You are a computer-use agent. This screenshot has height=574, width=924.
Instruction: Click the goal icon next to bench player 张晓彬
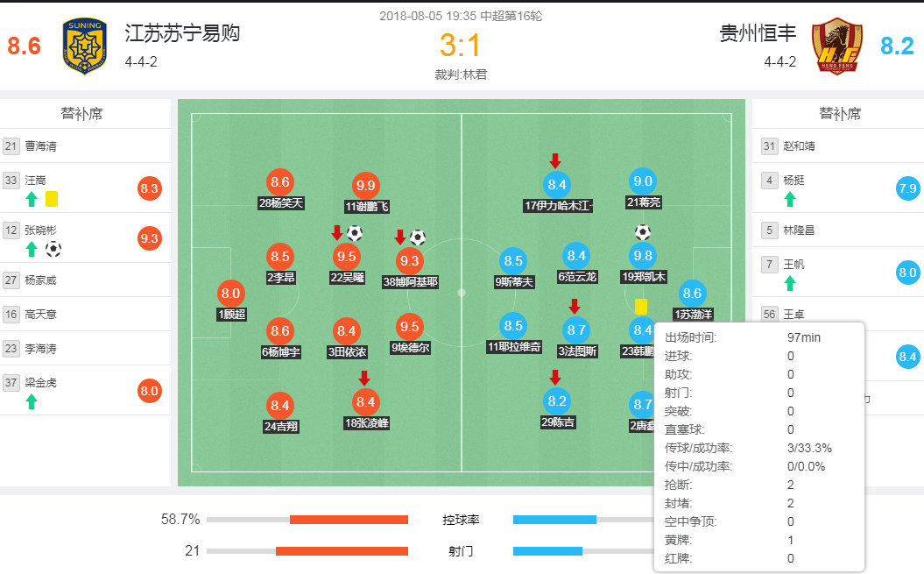53,250
